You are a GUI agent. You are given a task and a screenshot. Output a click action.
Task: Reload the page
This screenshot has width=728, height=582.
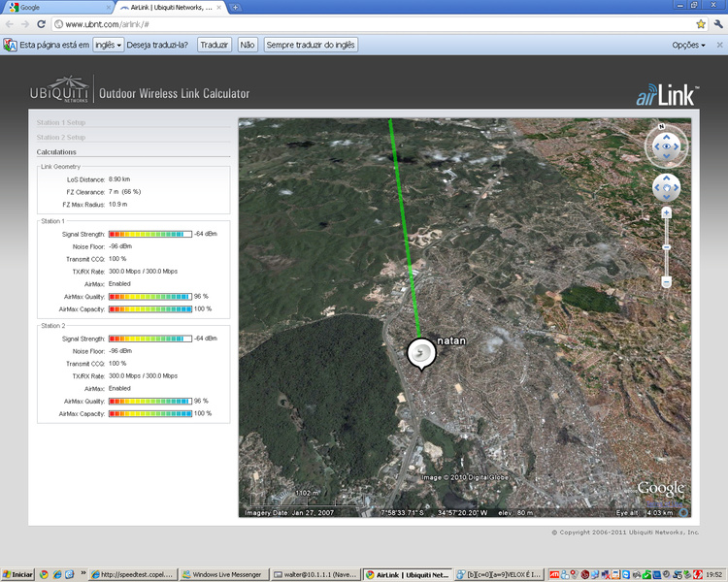42,24
